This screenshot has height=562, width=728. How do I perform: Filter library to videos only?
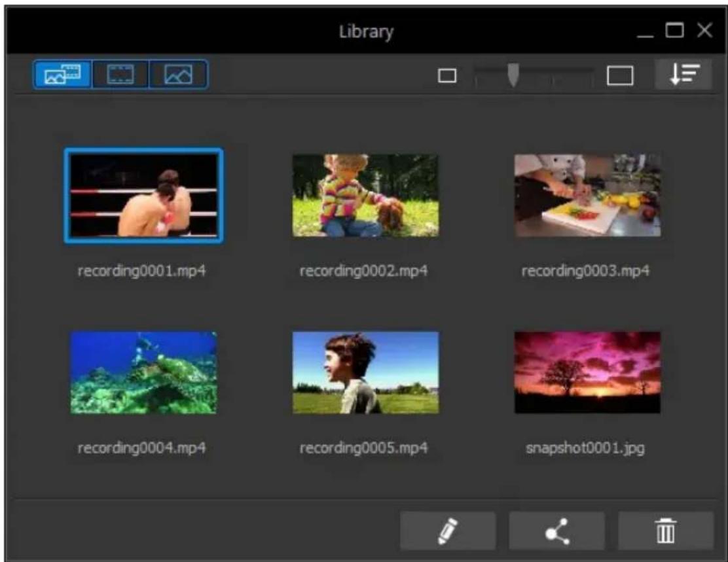[120, 74]
